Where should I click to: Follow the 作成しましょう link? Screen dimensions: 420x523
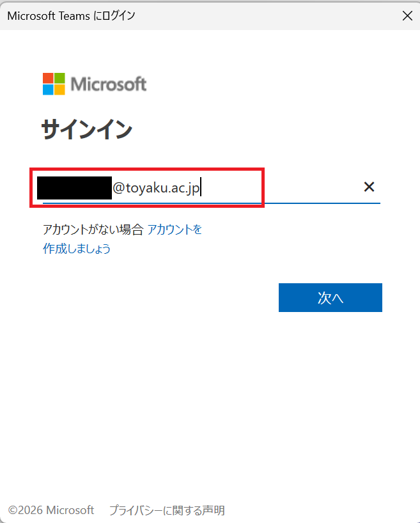coord(77,249)
